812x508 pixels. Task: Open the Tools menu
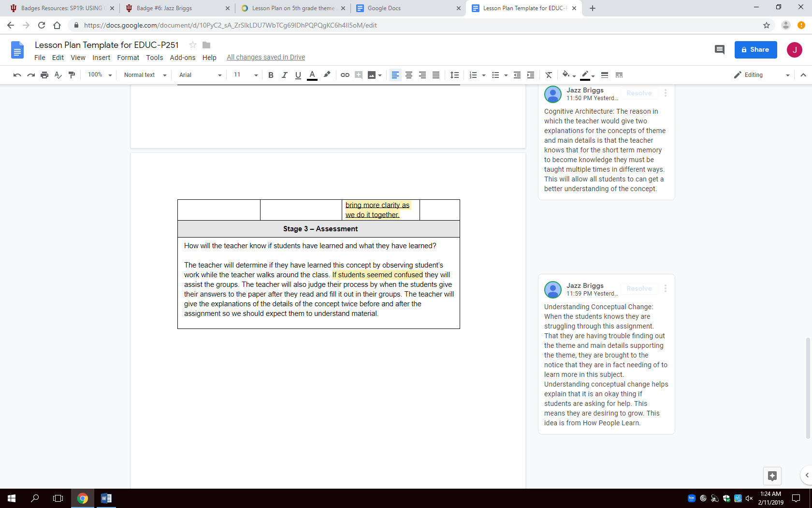pos(154,58)
